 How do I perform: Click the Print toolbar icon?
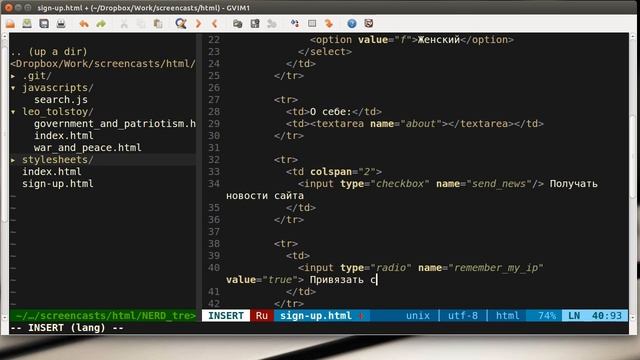[x=61, y=24]
